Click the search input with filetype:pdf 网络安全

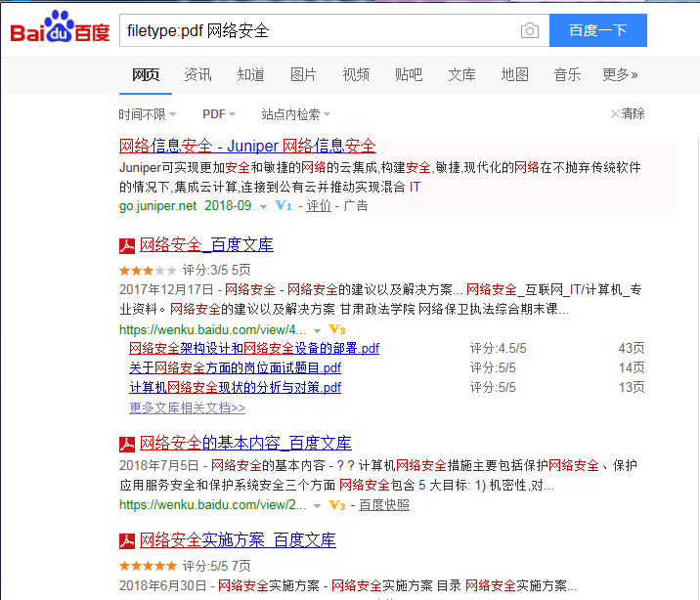(x=319, y=30)
